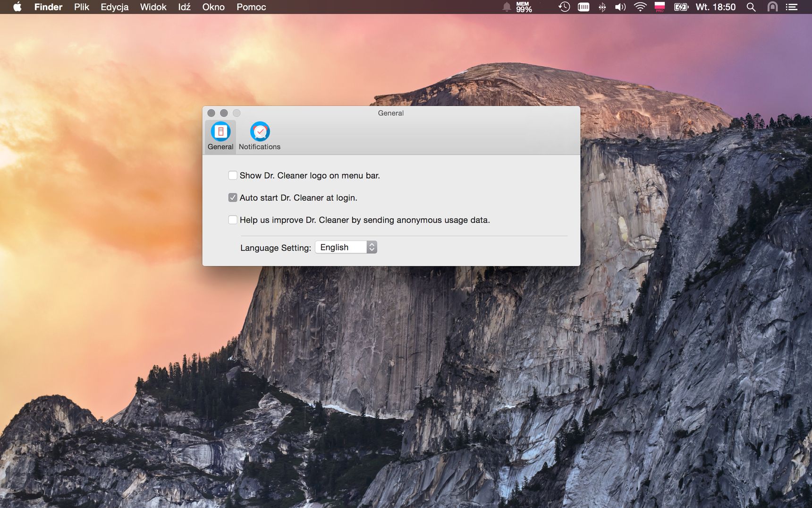
Task: Open Notification Center list icon
Action: (x=792, y=7)
